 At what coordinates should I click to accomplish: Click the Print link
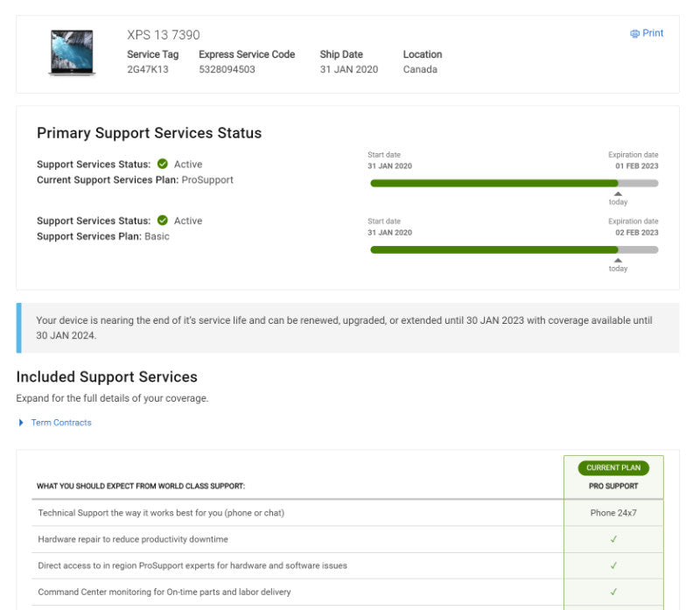[x=647, y=33]
